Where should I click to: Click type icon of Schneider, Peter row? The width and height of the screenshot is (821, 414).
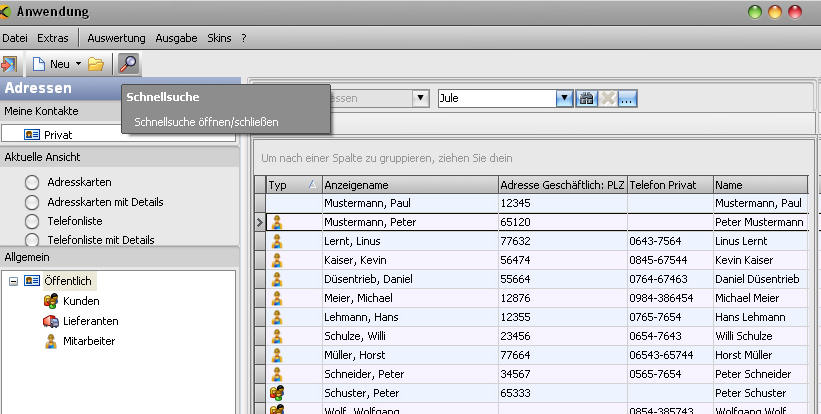[x=276, y=374]
